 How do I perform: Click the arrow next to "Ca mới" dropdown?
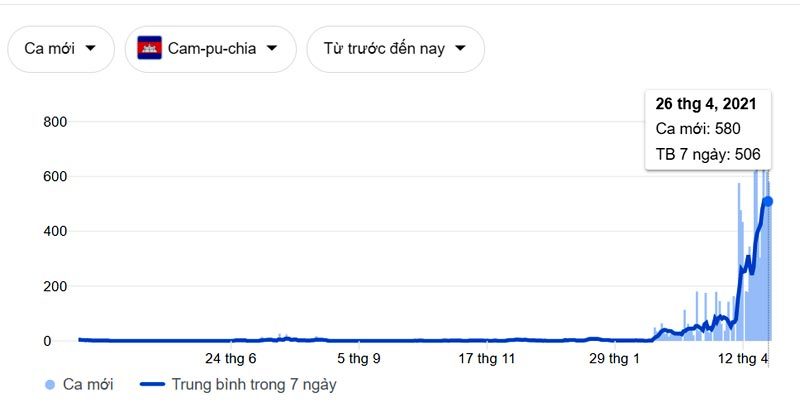click(x=91, y=48)
